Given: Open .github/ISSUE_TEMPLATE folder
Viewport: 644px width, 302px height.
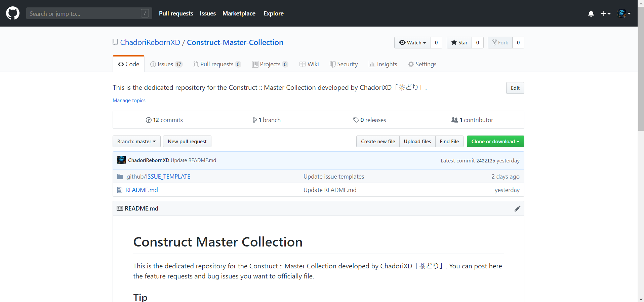Looking at the screenshot, I should (x=158, y=177).
